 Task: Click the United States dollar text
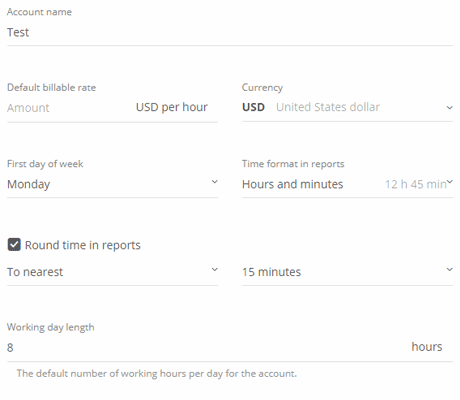click(x=328, y=107)
